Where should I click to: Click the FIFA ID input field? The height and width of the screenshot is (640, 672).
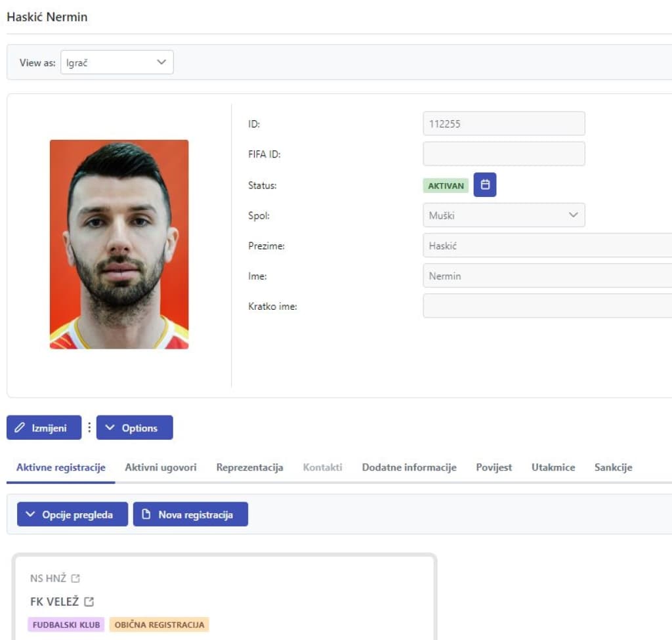tap(503, 154)
